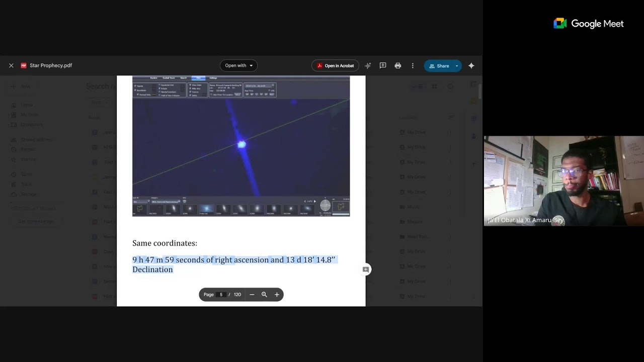This screenshot has height=362, width=644.
Task: Expand the Share options dropdown arrow
Action: click(457, 66)
